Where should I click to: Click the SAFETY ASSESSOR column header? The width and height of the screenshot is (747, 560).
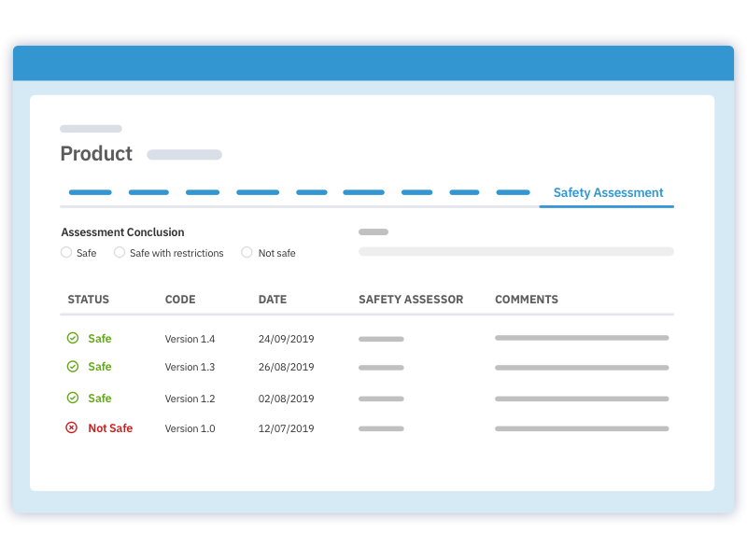[x=411, y=300]
